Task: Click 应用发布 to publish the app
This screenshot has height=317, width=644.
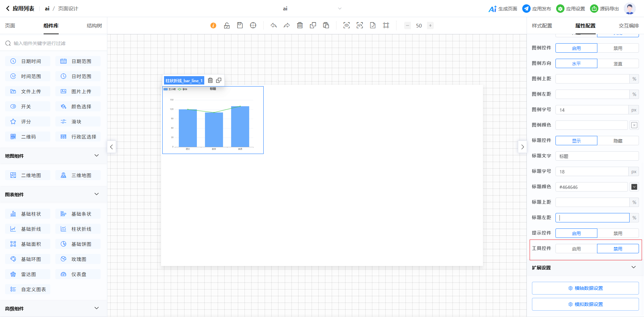Action: pyautogui.click(x=537, y=9)
